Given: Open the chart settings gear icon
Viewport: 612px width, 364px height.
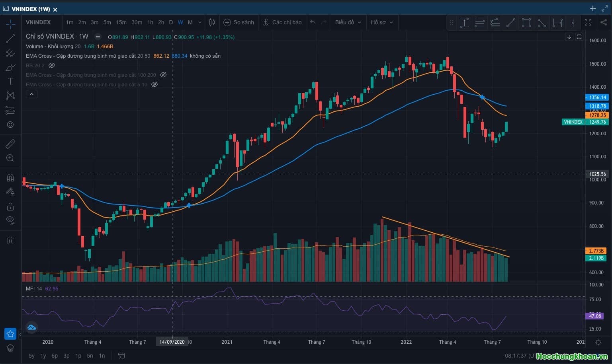Looking at the screenshot, I should click(598, 342).
